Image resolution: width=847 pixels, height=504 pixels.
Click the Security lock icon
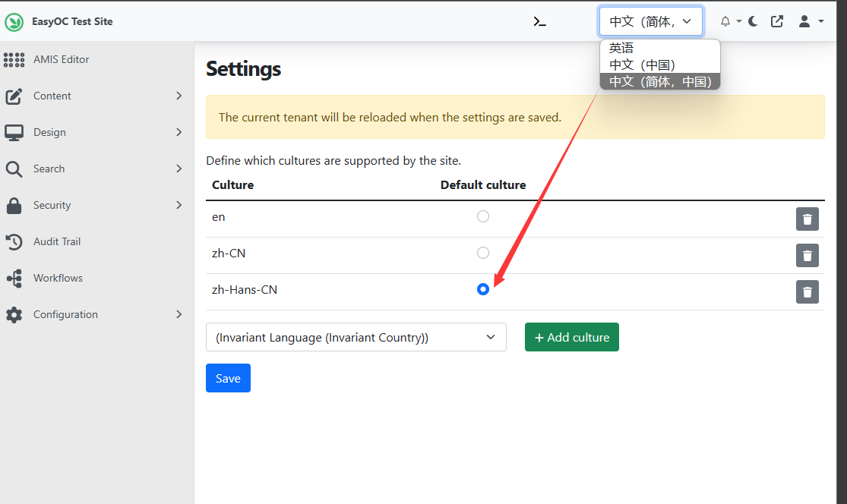click(14, 205)
